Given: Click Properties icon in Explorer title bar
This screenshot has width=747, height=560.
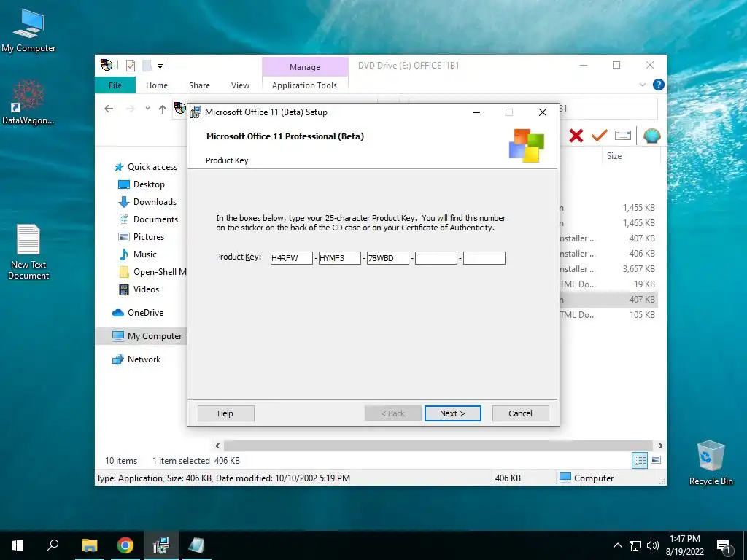Looking at the screenshot, I should pos(131,66).
